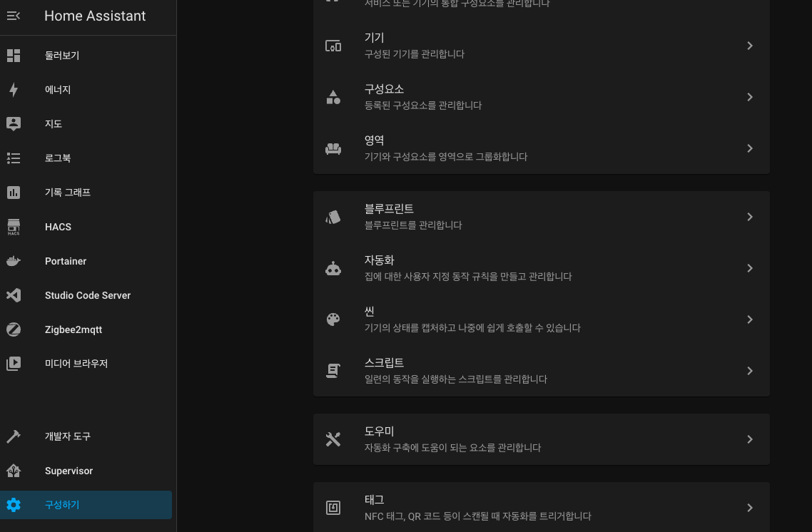Screen dimensions: 812x532
Task: Open 에너지 sidebar item
Action: pos(86,90)
